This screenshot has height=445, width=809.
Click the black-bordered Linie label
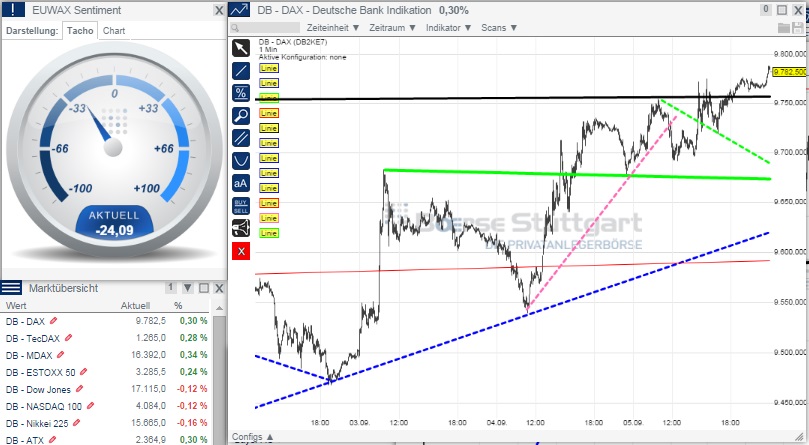[269, 128]
